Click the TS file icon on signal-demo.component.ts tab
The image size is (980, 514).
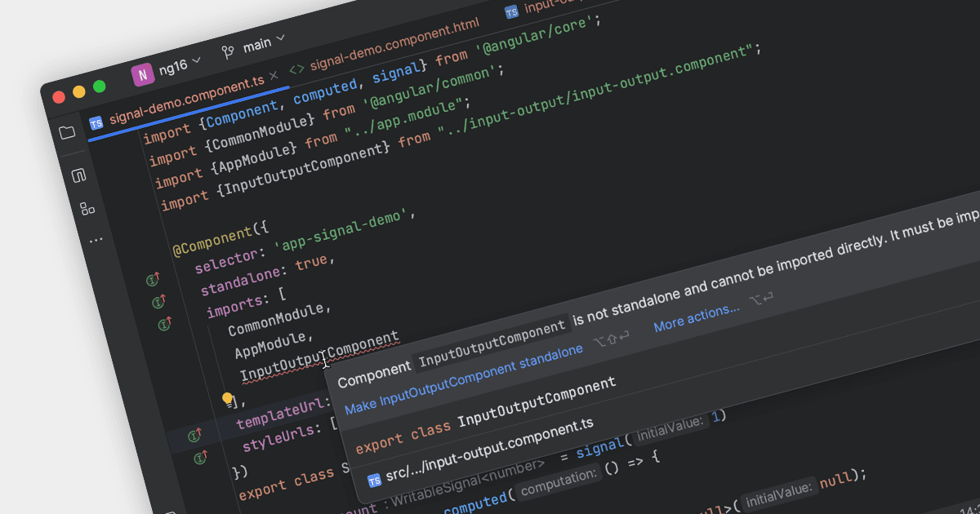[x=96, y=123]
